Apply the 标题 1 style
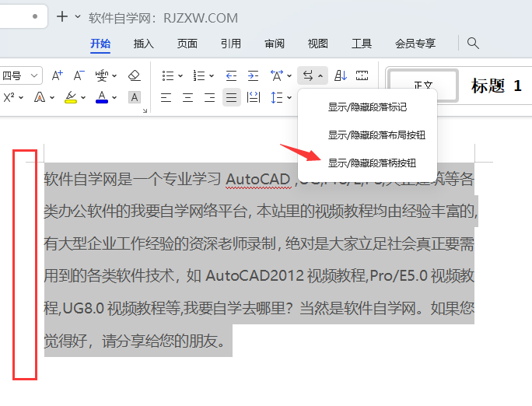Viewport: 532px width, 406px height. [x=496, y=86]
